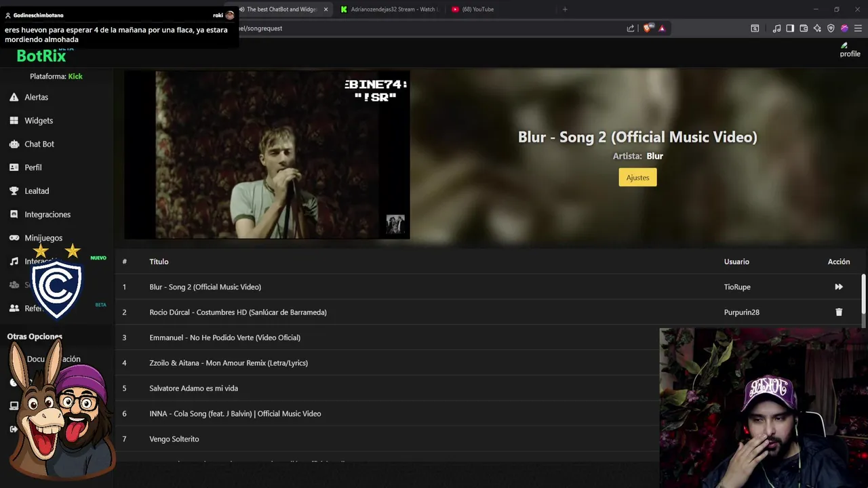The image size is (868, 488).
Task: Click the user name Purpurin28
Action: coord(741,312)
